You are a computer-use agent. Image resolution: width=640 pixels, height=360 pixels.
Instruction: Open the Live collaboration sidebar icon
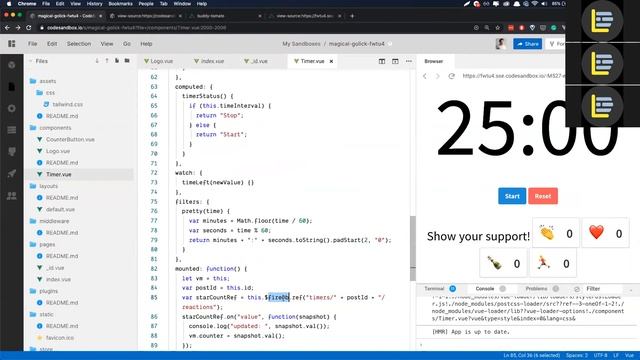coord(12,196)
